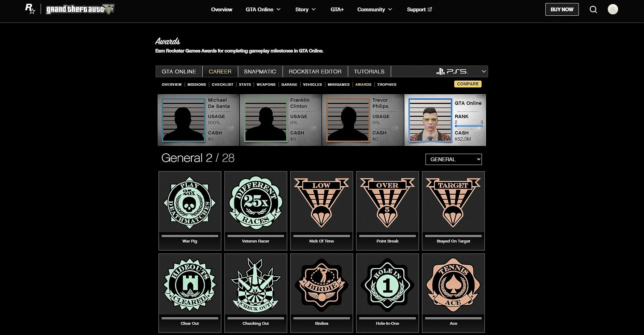This screenshot has width=644, height=335.
Task: Select the Clear Out hideouts badge
Action: (190, 285)
